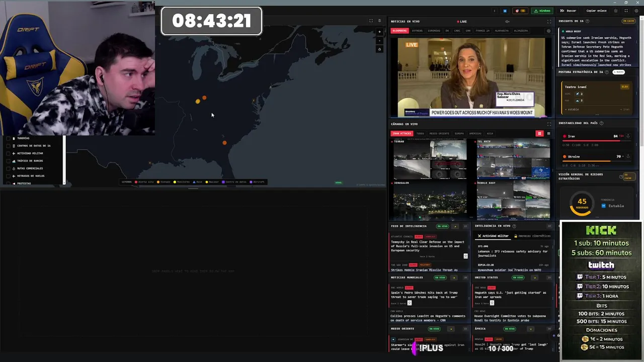Image resolution: width=644 pixels, height=362 pixels.
Task: Reset map view with home icon
Action: point(380,49)
